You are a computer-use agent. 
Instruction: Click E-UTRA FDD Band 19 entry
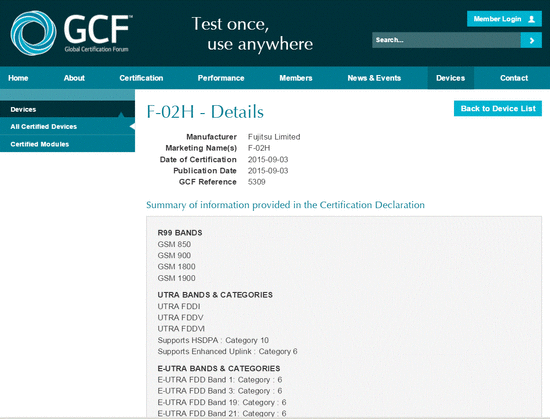[x=222, y=402]
